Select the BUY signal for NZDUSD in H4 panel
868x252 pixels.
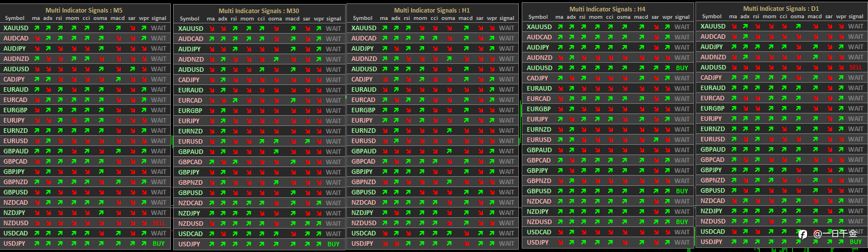682,222
